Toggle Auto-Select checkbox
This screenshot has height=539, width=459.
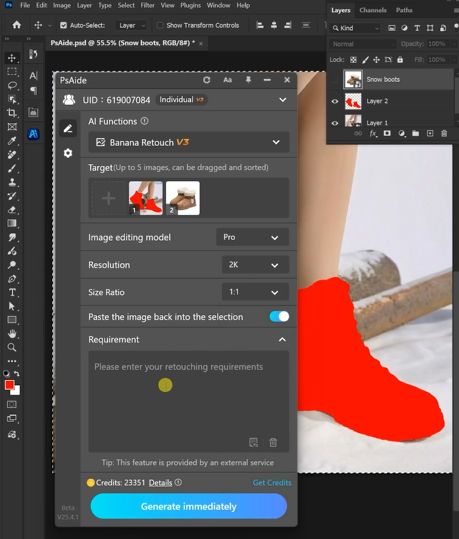coord(63,25)
